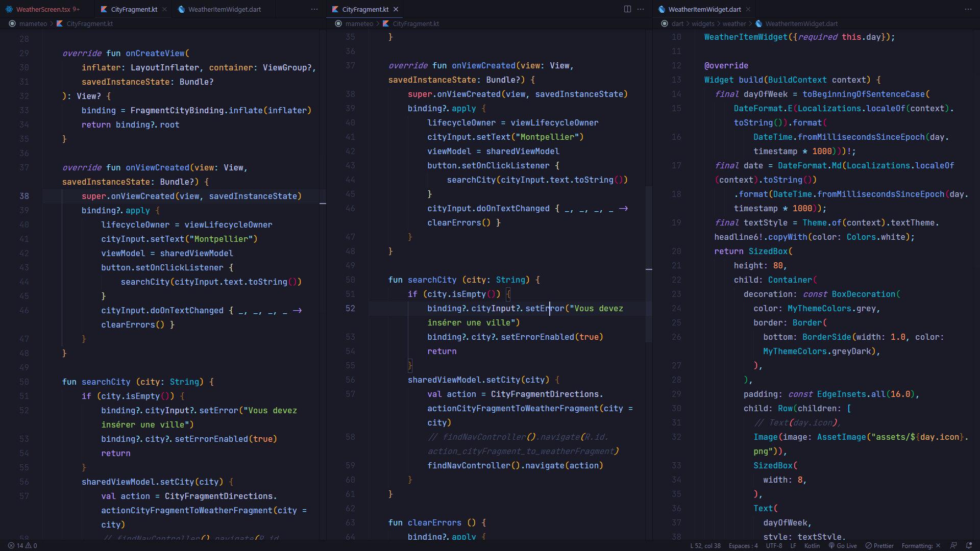Click Prettier status bar item
Viewport: 980px width, 551px height.
pos(879,545)
